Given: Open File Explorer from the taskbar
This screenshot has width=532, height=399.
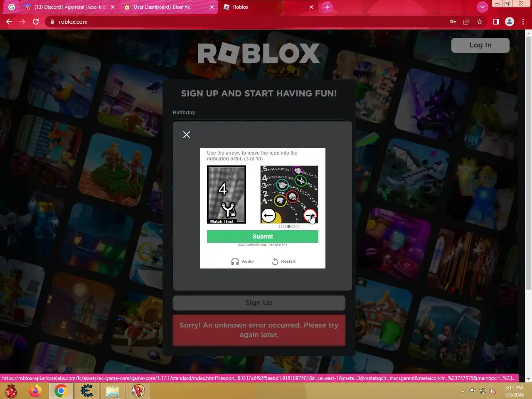Looking at the screenshot, I should [112, 391].
